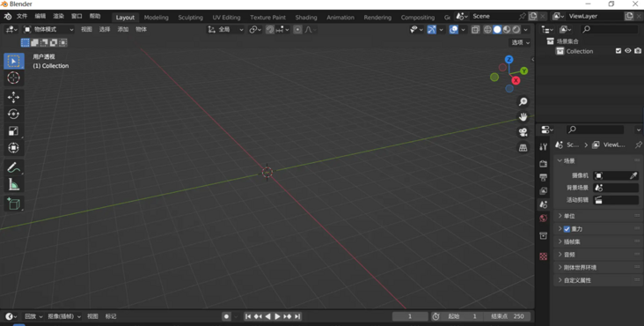Toggle X-ray display
The image size is (644, 326).
(x=475, y=30)
